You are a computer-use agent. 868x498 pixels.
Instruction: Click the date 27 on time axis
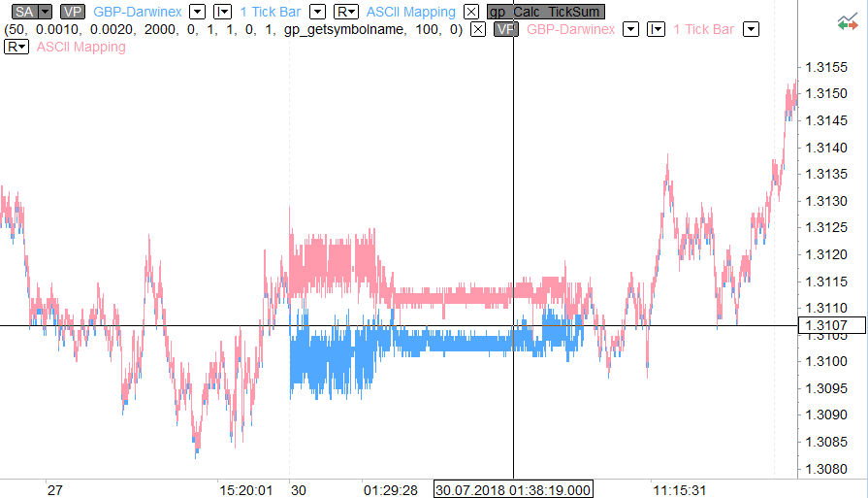55,490
